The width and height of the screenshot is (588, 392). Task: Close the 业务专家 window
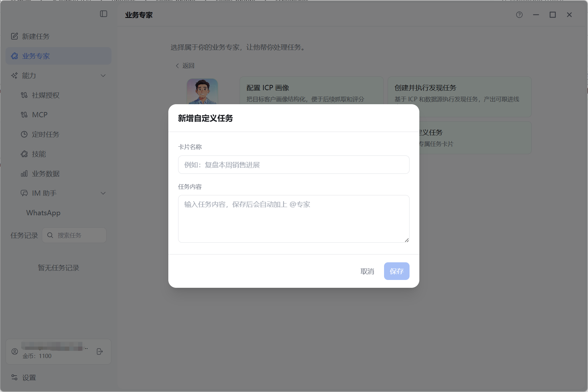[569, 15]
